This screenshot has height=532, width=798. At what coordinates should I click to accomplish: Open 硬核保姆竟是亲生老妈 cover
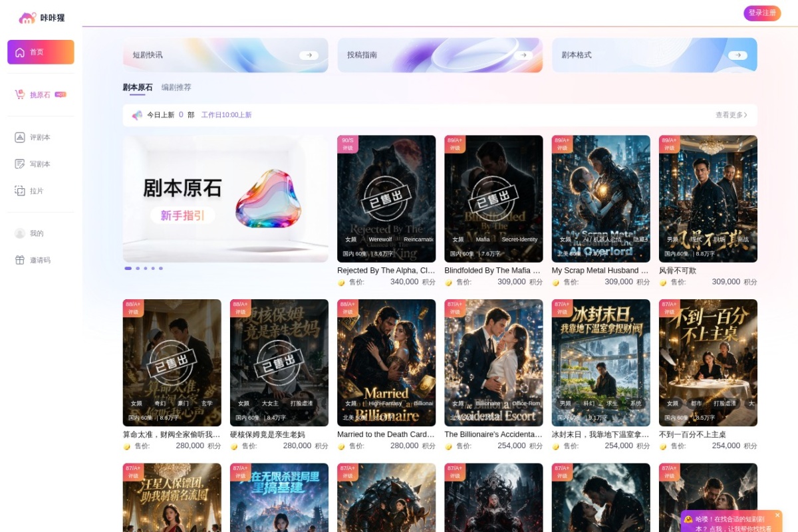tap(279, 362)
